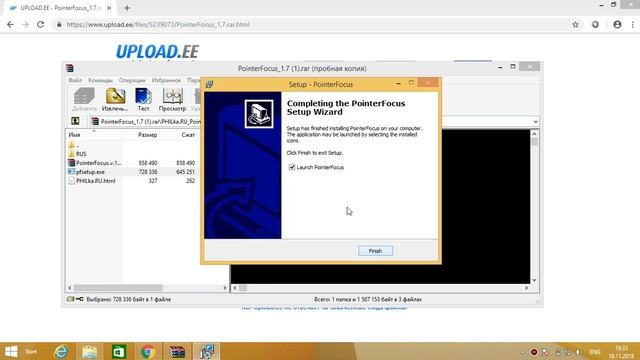
Task: Open File Explorer from the taskbar
Action: 90,351
